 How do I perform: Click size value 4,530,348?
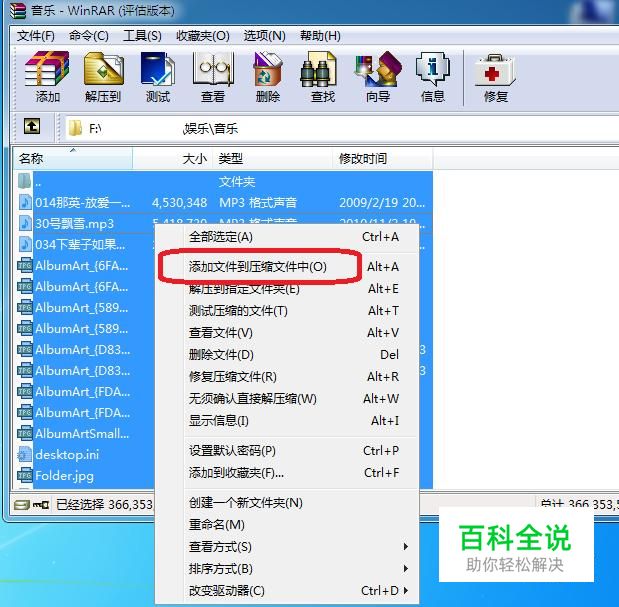pos(180,203)
